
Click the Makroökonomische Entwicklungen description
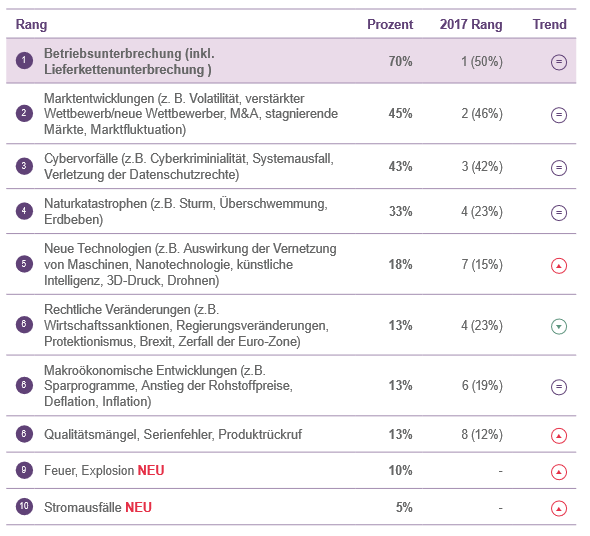pos(168,386)
